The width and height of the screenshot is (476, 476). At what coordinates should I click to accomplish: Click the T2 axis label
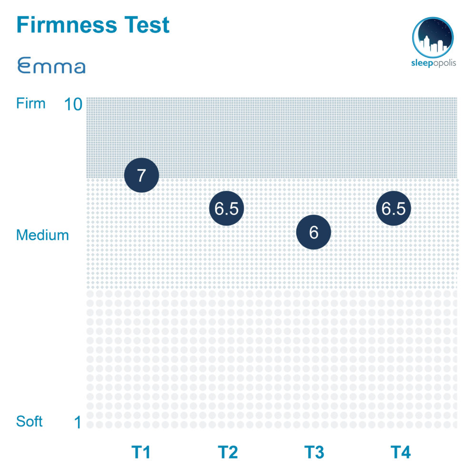pyautogui.click(x=228, y=452)
